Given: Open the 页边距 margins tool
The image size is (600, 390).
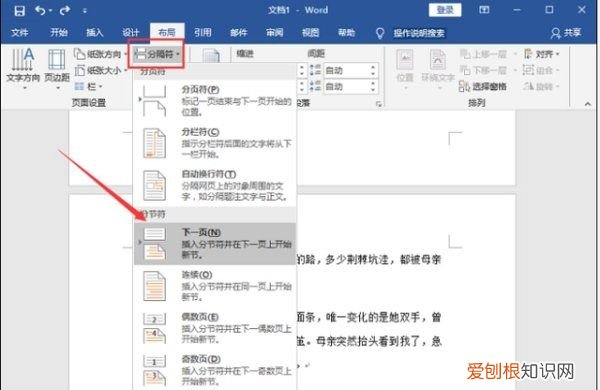Looking at the screenshot, I should 57,69.
